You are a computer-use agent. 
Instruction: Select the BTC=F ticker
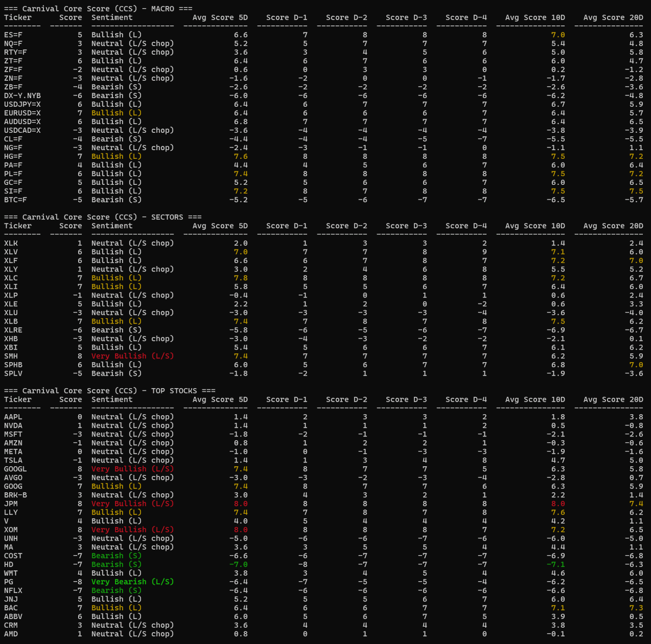tap(15, 199)
